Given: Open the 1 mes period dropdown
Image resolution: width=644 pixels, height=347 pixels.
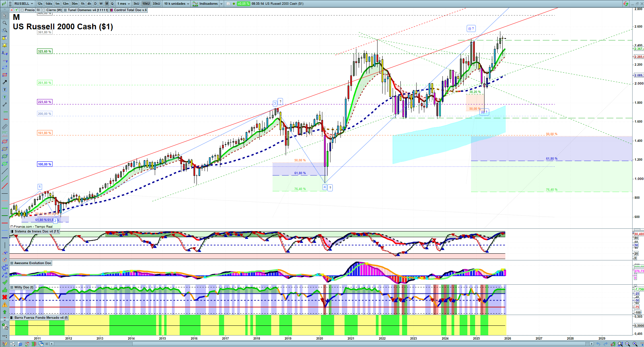Looking at the screenshot, I should (123, 4).
